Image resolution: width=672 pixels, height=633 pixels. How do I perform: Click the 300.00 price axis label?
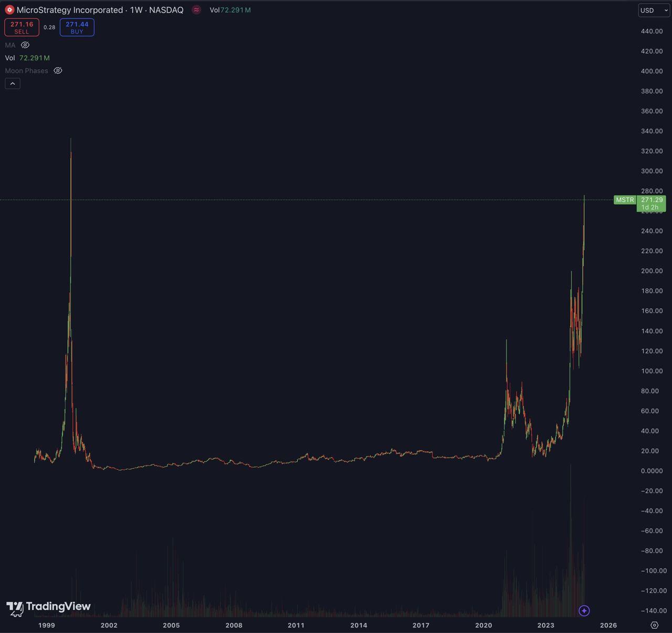[x=652, y=171]
